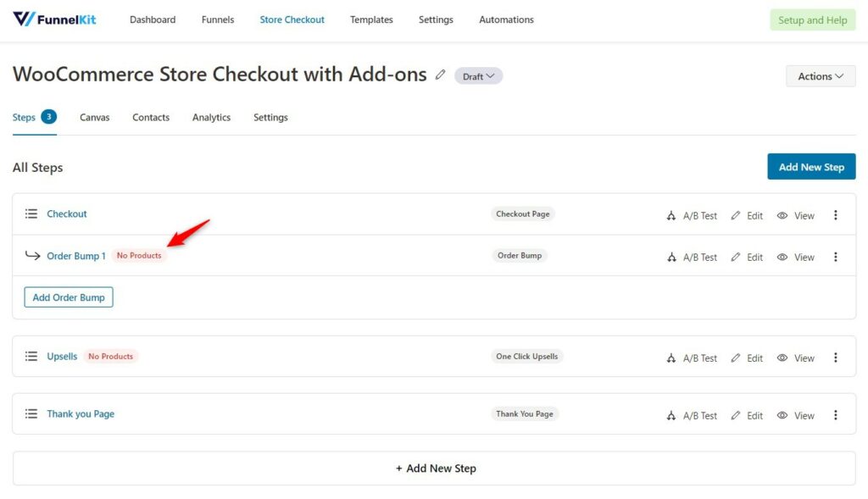Viewport: 868px width, 499px height.
Task: Open three-dot menu for Upsells step
Action: [x=835, y=358]
